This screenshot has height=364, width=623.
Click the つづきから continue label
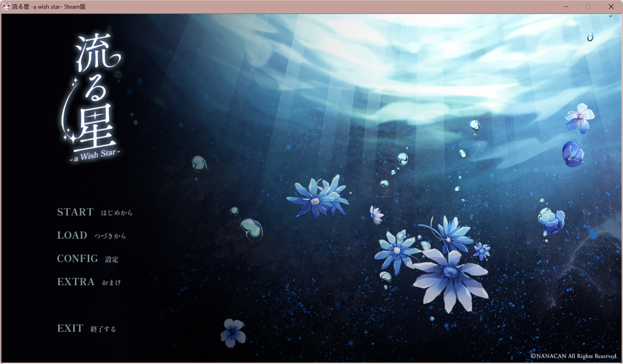110,236
